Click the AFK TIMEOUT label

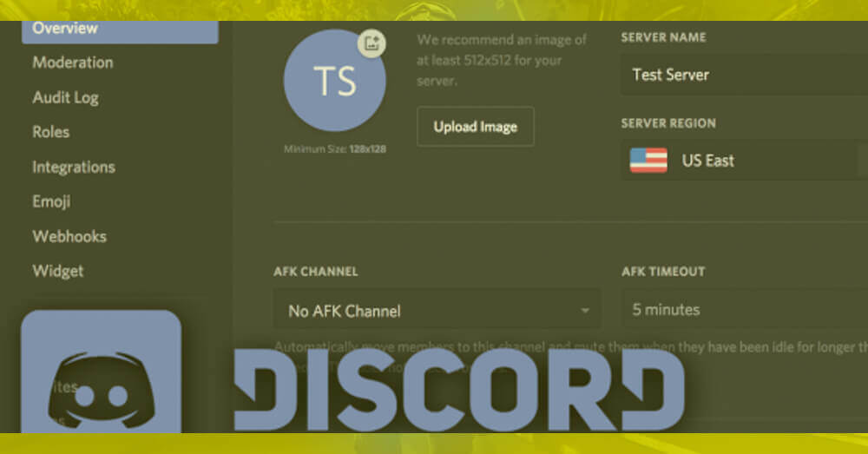point(663,272)
